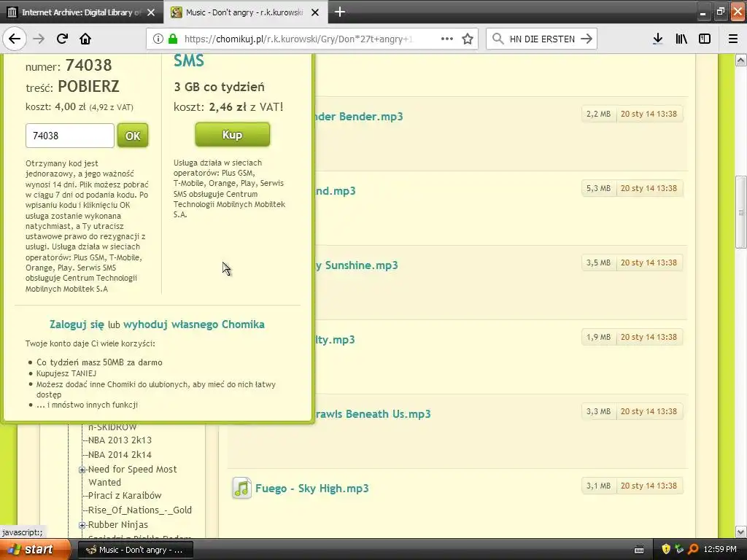Open the file ending in Sunshine.mp3

(356, 265)
